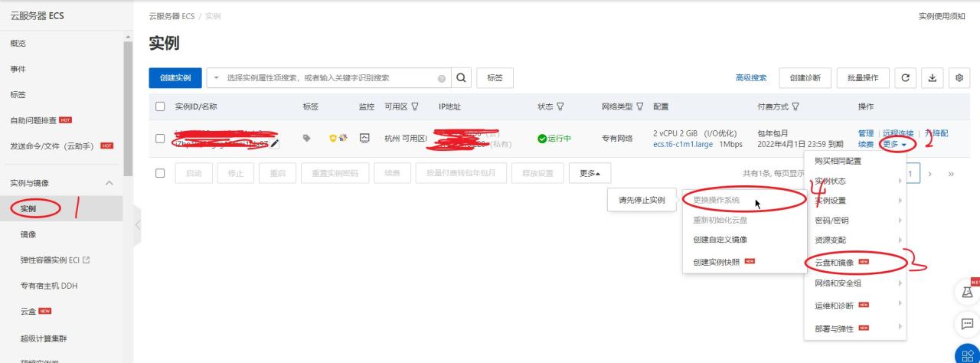Open the search attribute dropdown arrow

click(216, 78)
